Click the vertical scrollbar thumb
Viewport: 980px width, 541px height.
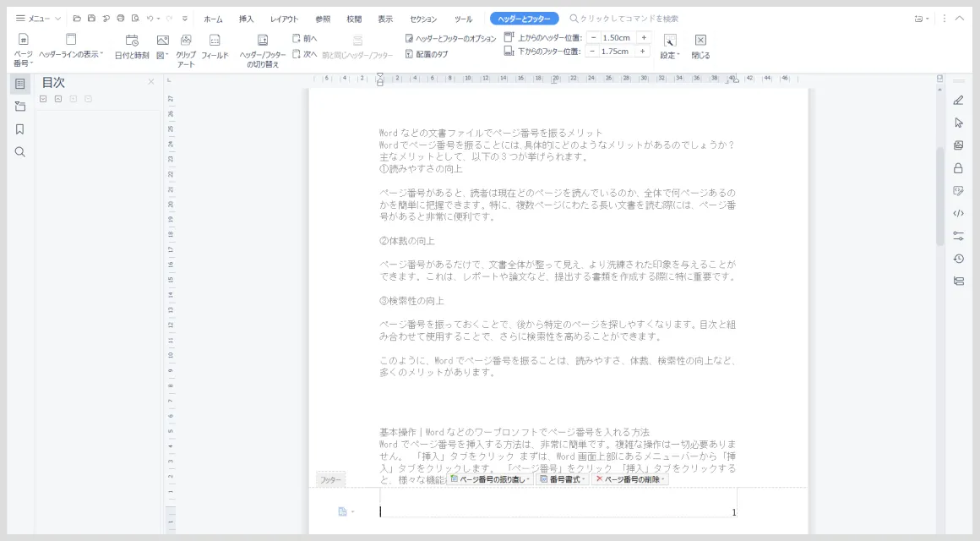coord(939,196)
